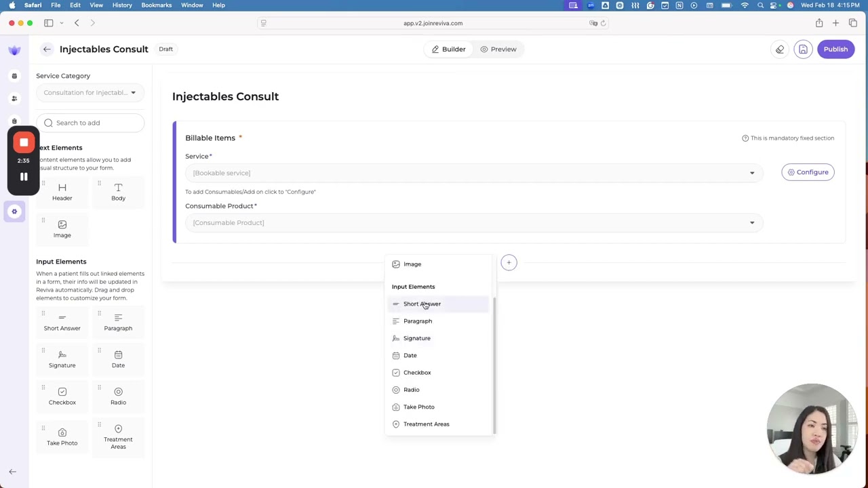Choose Paragraph in popup menu
The height and width of the screenshot is (488, 868).
point(439,321)
